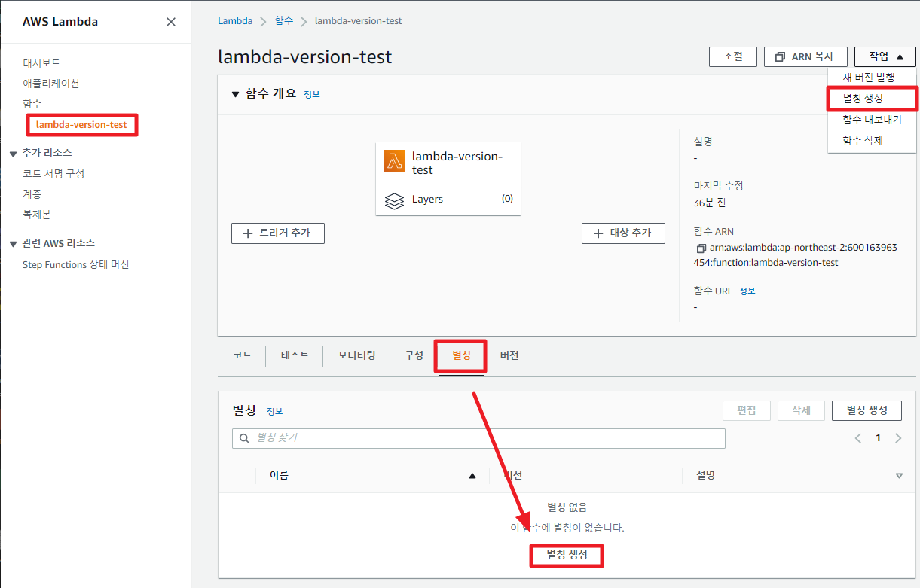
Task: Sort aliases by the 이름 column arrow
Action: (472, 476)
